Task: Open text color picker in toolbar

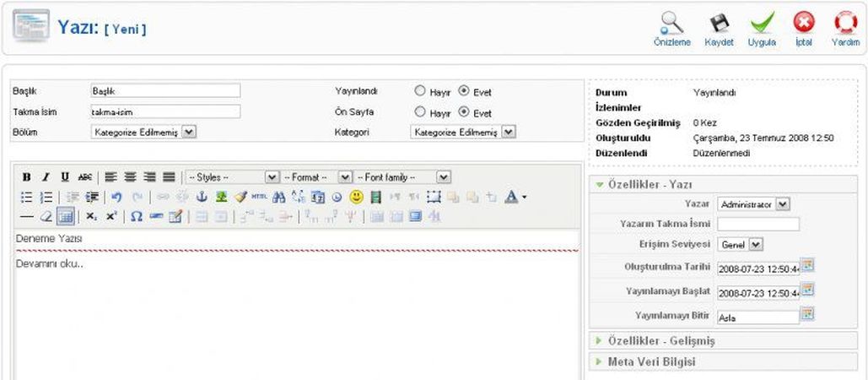Action: 511,197
